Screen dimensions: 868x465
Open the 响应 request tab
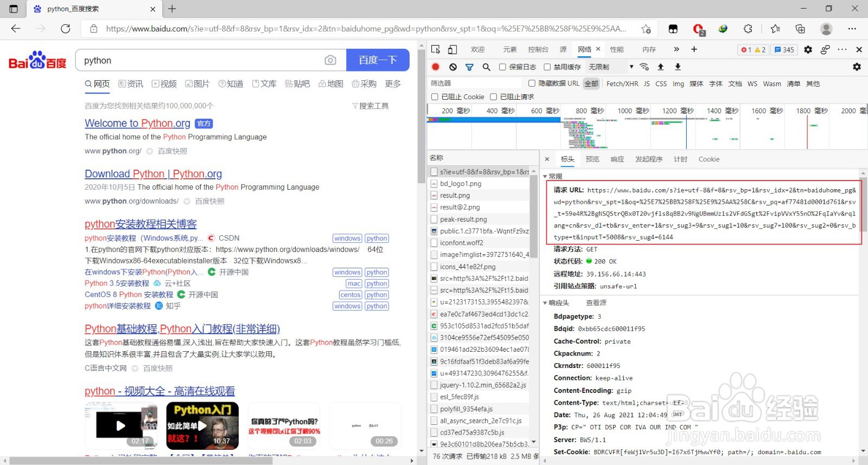tap(617, 159)
